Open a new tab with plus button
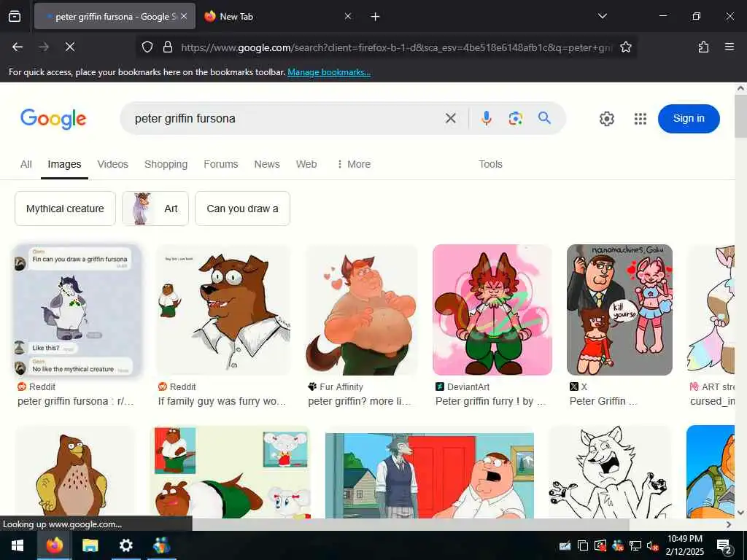 [x=376, y=17]
